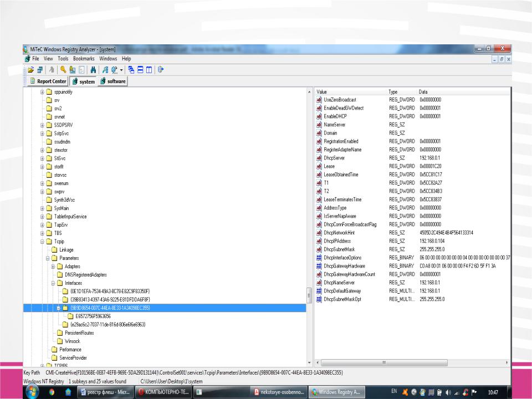Image resolution: width=532 pixels, height=399 pixels.
Task: Collapse the Parameters tree node
Action: pos(48,258)
